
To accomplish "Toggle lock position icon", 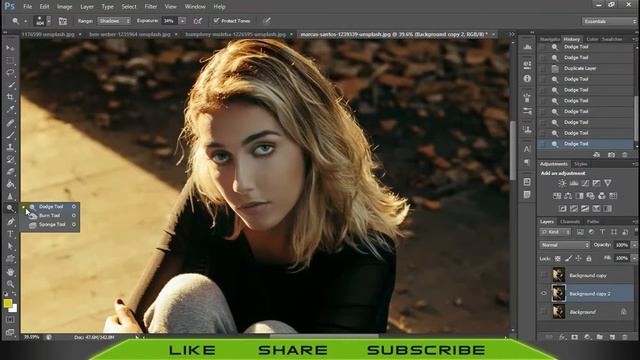I will (578, 258).
